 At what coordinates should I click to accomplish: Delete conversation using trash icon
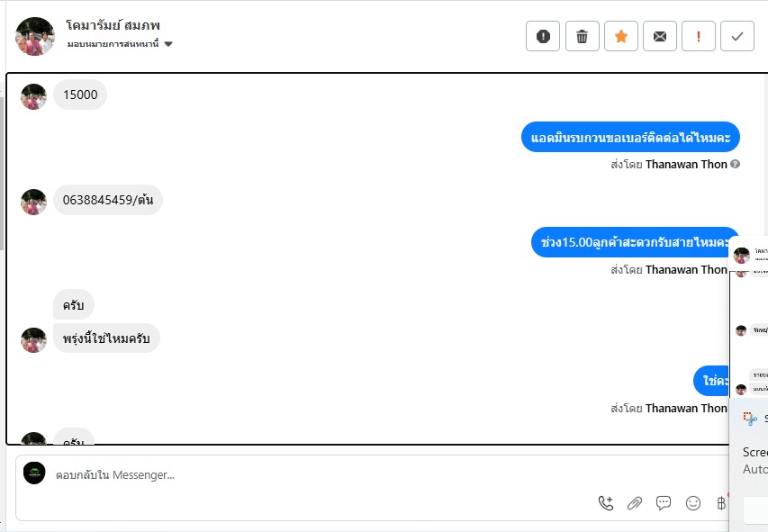point(583,36)
